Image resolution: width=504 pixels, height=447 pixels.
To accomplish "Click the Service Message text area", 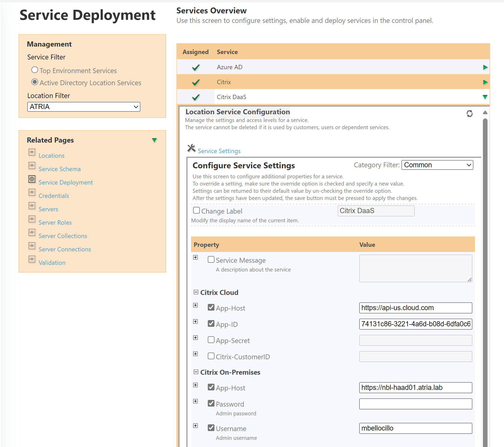I will pyautogui.click(x=416, y=268).
